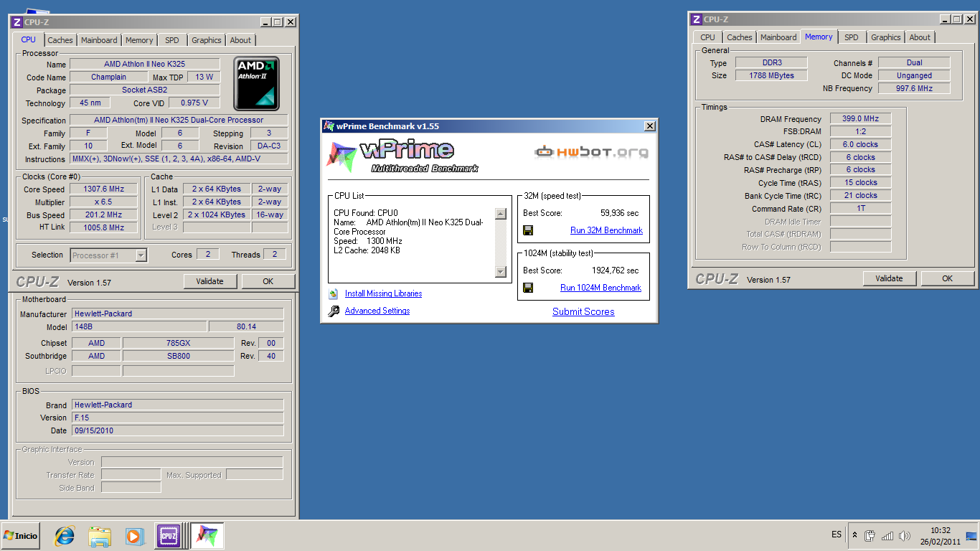Image resolution: width=980 pixels, height=551 pixels.
Task: Click the left CPU-Z window title icon
Action: click(17, 22)
